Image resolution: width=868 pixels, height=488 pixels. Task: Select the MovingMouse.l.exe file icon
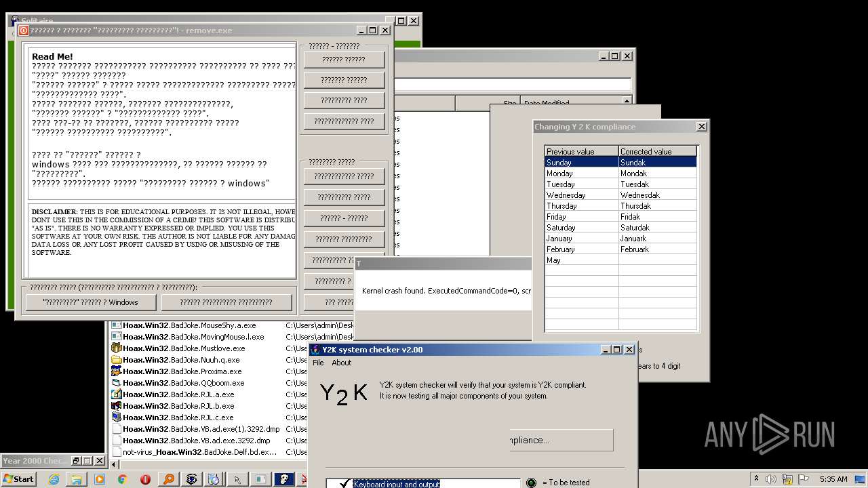(116, 337)
